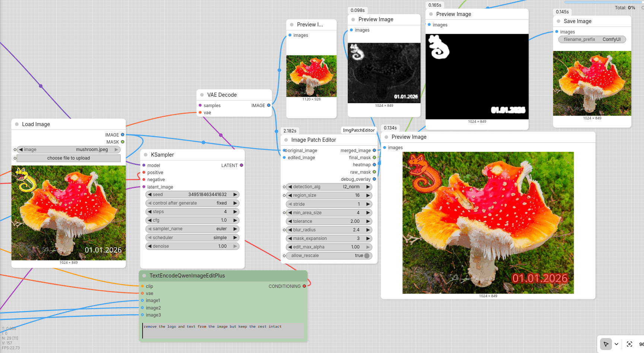The width and height of the screenshot is (644, 353).
Task: Click the positive input slot on KSampler
Action: [144, 172]
